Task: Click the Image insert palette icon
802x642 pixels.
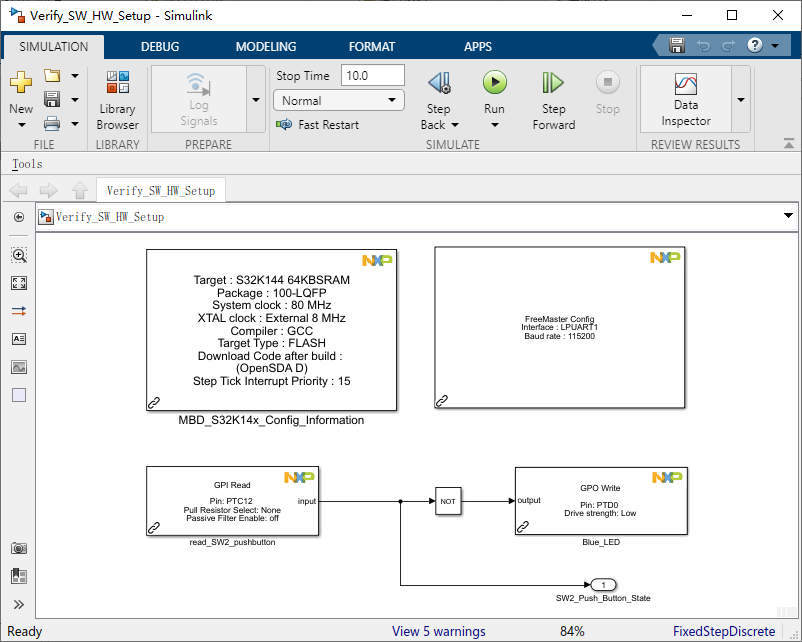Action: (x=19, y=367)
